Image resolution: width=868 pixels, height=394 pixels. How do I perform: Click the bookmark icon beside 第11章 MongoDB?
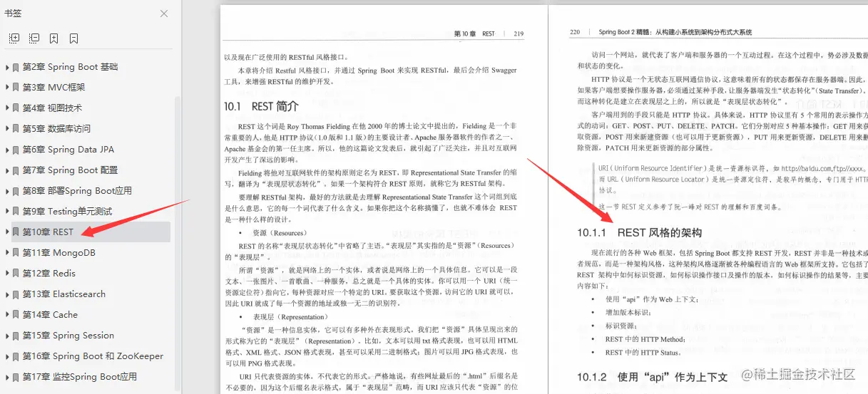point(16,253)
